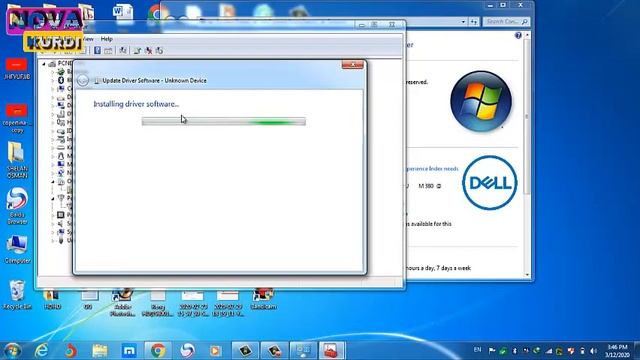Click the installing driver progress bar
The height and width of the screenshot is (360, 640).
click(x=224, y=121)
